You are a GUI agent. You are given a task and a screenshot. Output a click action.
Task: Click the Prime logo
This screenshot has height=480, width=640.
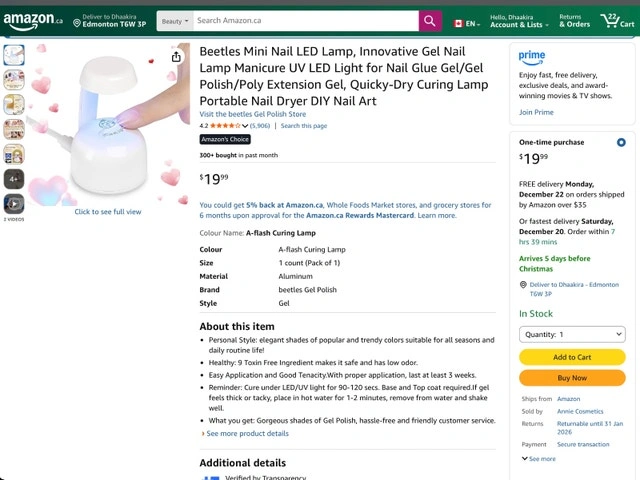(532, 57)
